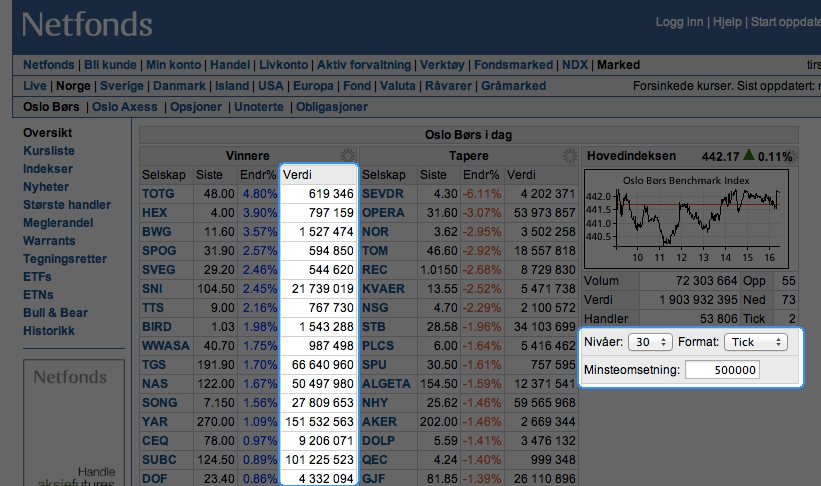This screenshot has width=821, height=486.
Task: Switch to the Europa market tab
Action: [313, 86]
